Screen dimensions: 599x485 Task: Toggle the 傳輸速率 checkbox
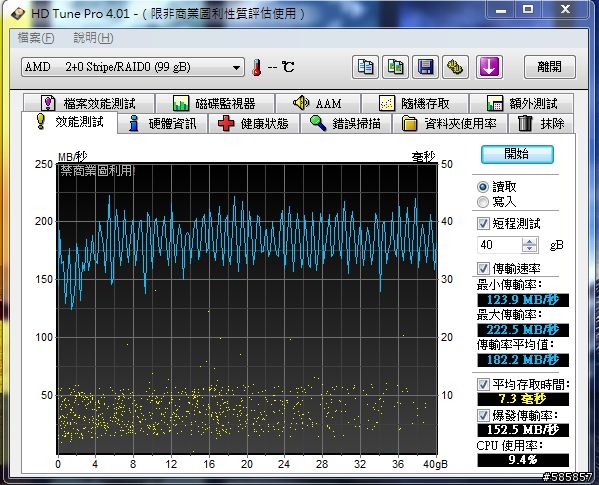(483, 268)
